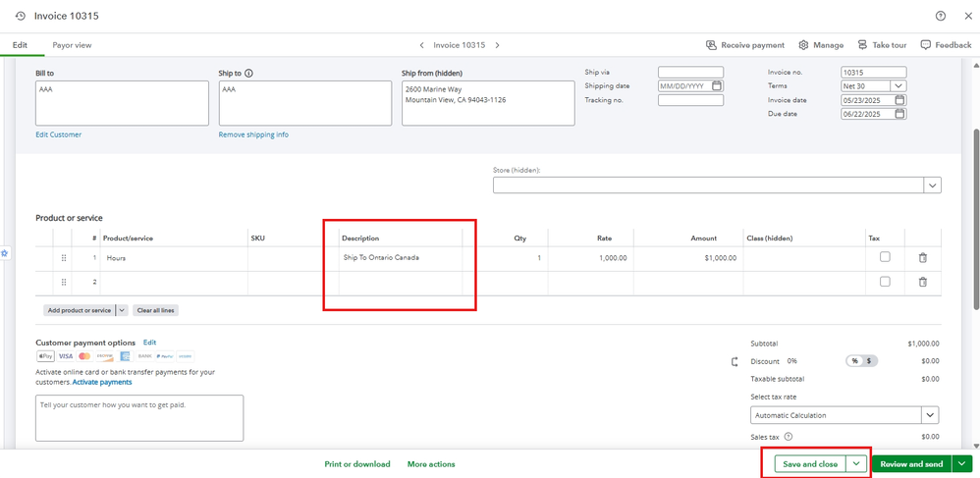Screen dimensions: 980x478
Task: Click the Activate payments link
Action: [x=102, y=382]
